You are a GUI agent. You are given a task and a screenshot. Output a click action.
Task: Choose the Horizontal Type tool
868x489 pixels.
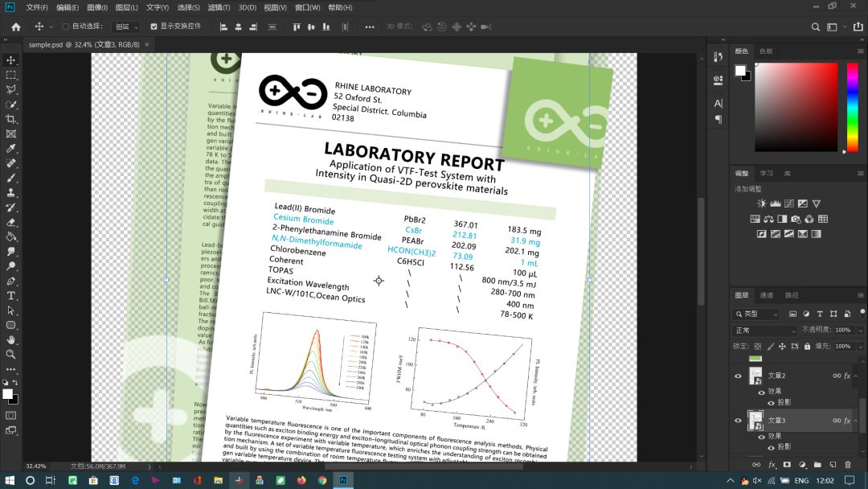pos(10,296)
